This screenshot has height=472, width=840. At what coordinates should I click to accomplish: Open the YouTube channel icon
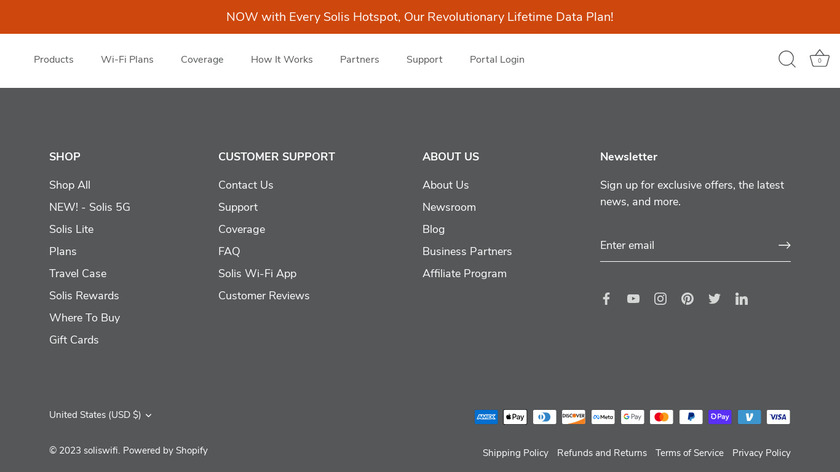coord(633,299)
